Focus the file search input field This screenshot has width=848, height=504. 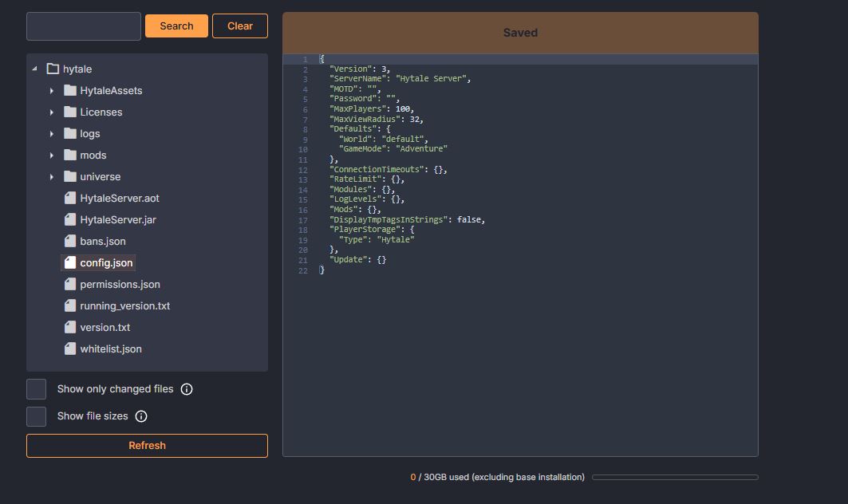(x=84, y=26)
